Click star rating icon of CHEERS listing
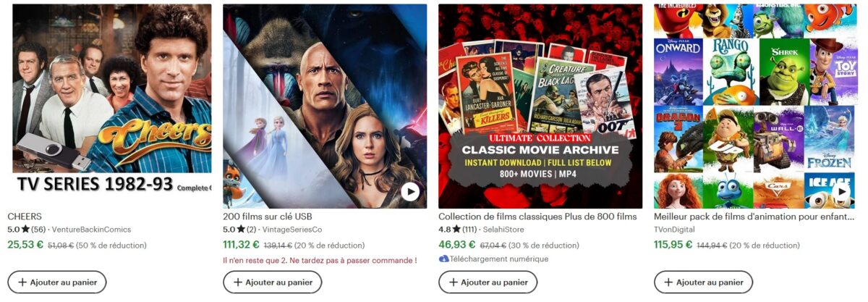The width and height of the screenshot is (868, 302). (x=25, y=230)
